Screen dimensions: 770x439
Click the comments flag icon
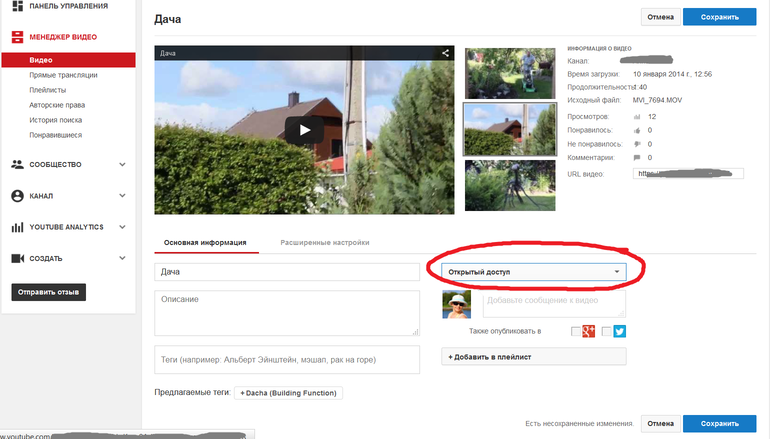coord(637,158)
